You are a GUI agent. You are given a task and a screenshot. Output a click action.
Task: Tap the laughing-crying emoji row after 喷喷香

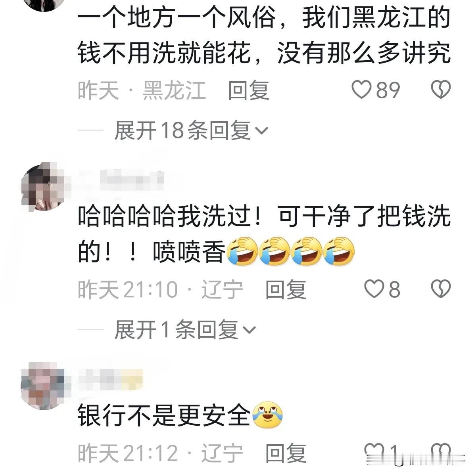290,251
